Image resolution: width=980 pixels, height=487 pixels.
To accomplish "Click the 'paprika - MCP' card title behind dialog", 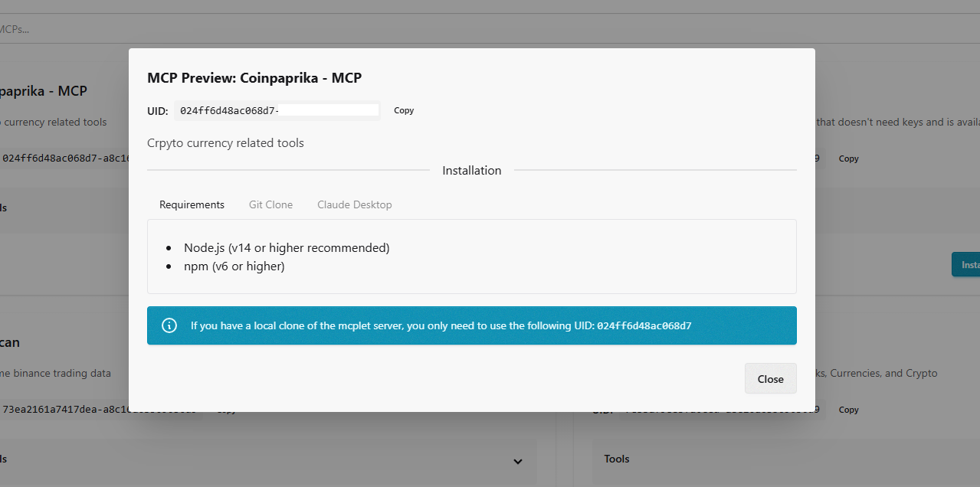I will click(x=44, y=91).
